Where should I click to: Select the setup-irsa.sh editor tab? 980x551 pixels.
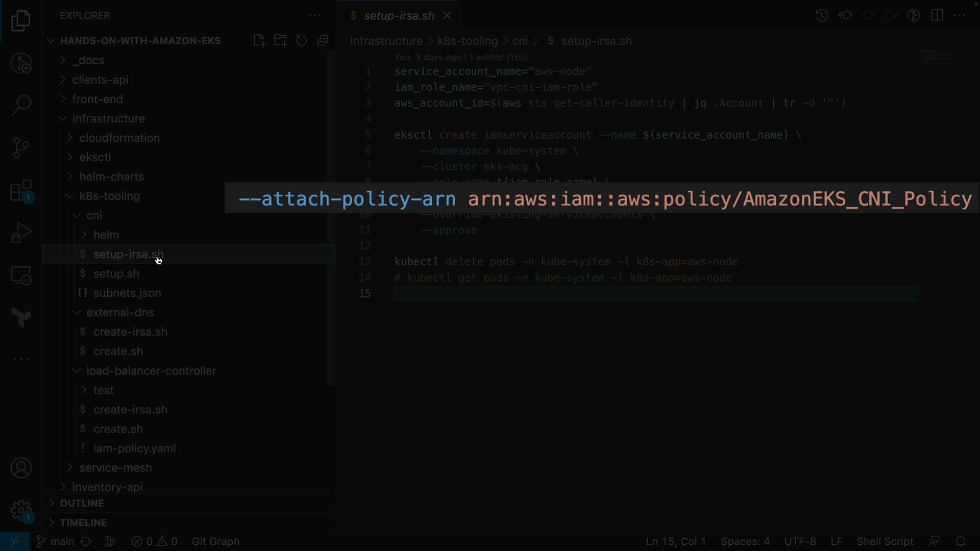tap(399, 16)
